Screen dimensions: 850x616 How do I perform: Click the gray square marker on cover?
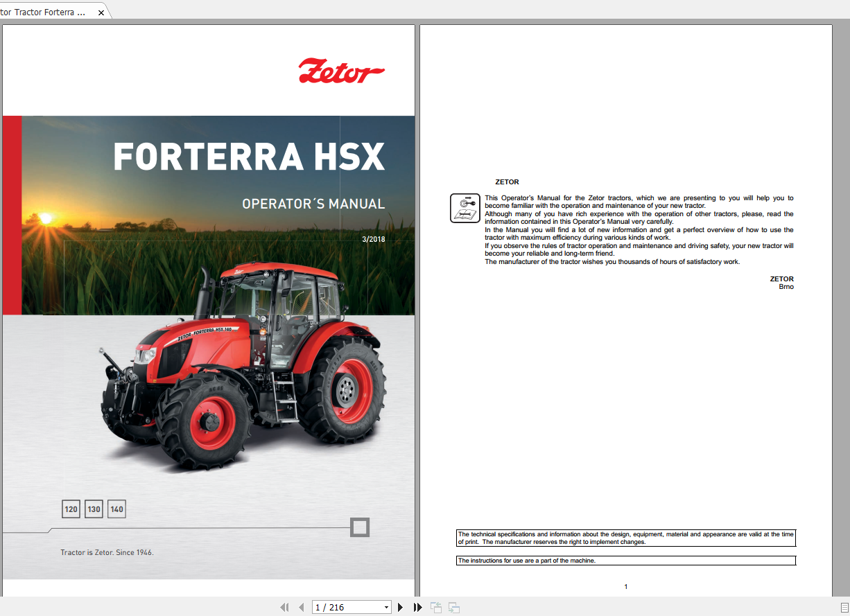click(360, 528)
